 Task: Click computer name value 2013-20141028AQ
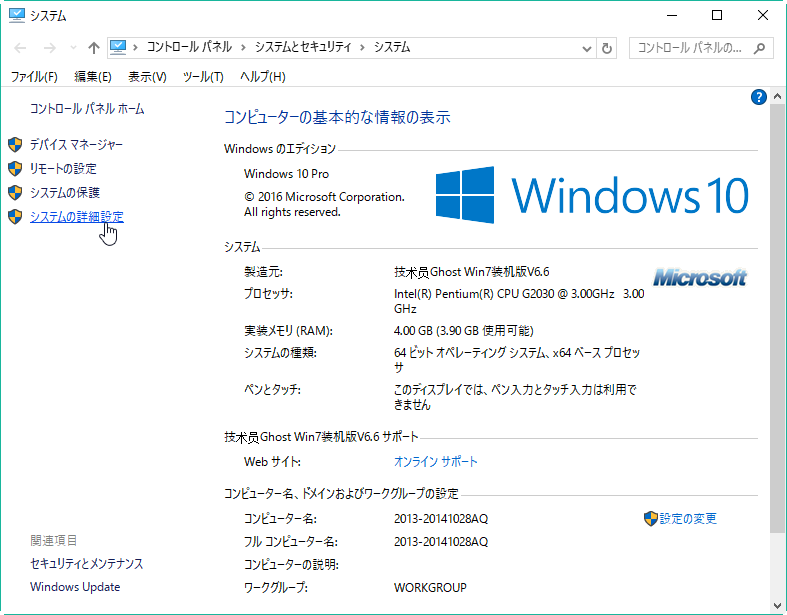point(441,519)
